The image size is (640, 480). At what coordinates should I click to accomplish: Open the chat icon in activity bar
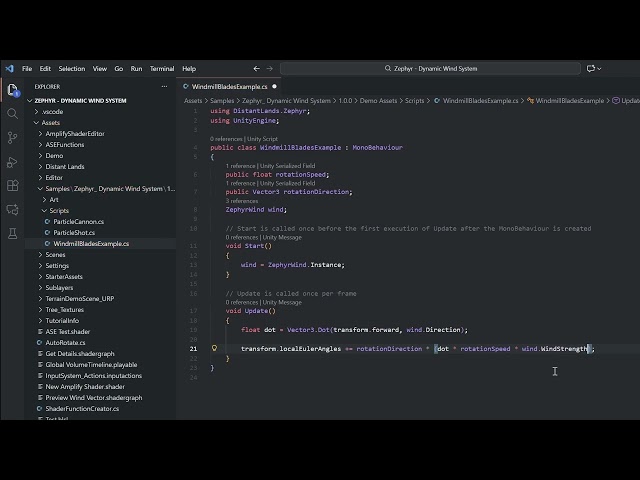13,209
